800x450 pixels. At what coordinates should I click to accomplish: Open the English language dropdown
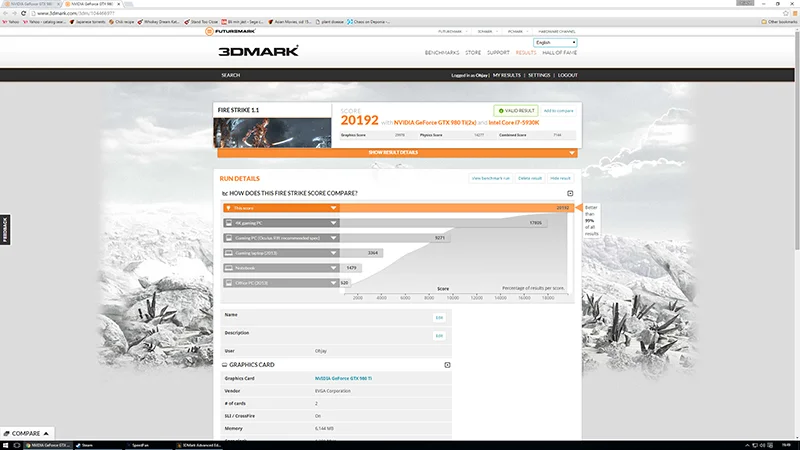[555, 42]
